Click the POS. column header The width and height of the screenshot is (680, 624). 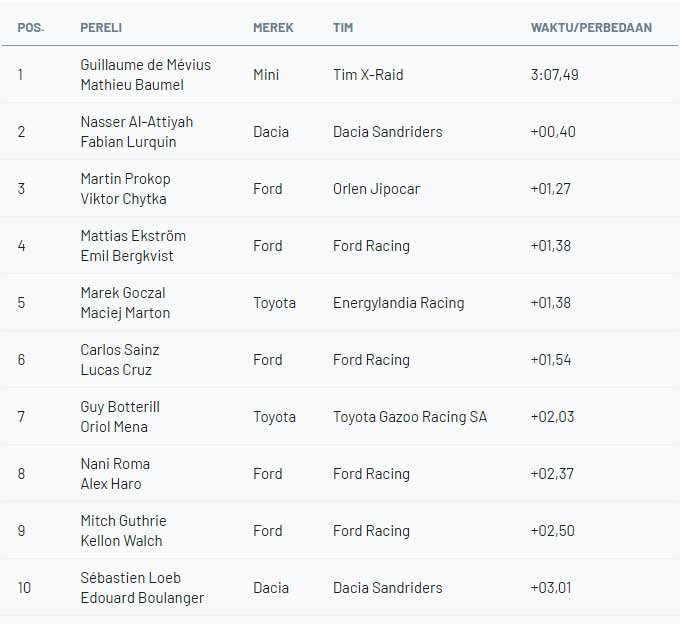(x=30, y=27)
